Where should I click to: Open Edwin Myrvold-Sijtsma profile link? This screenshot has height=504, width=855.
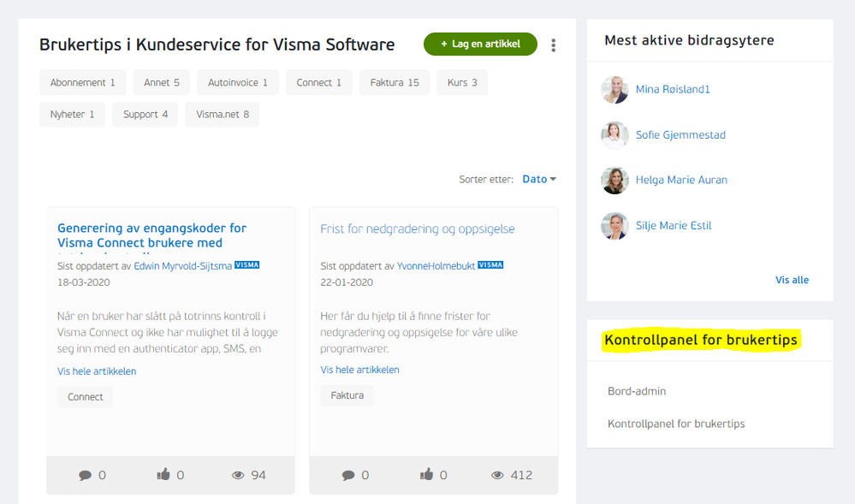(x=182, y=266)
